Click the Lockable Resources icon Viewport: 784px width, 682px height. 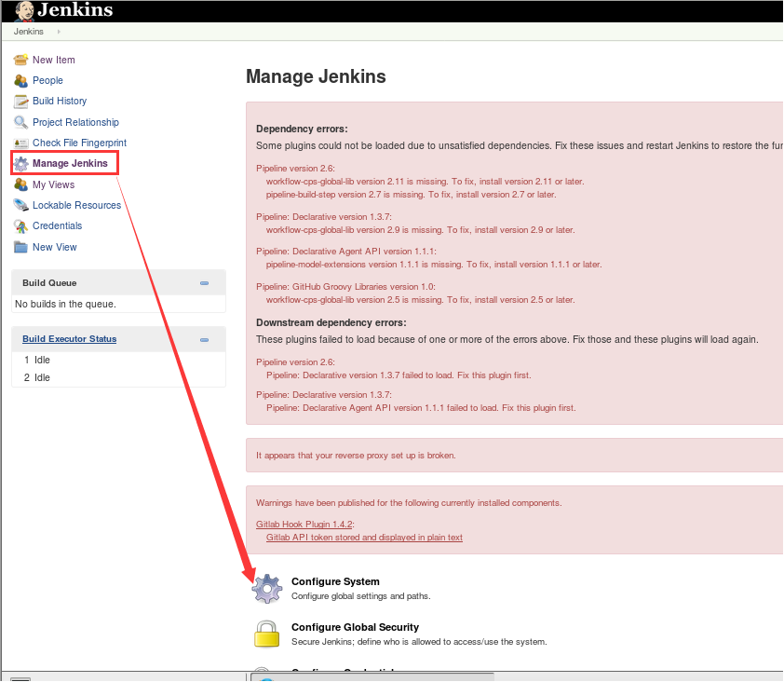(x=20, y=205)
